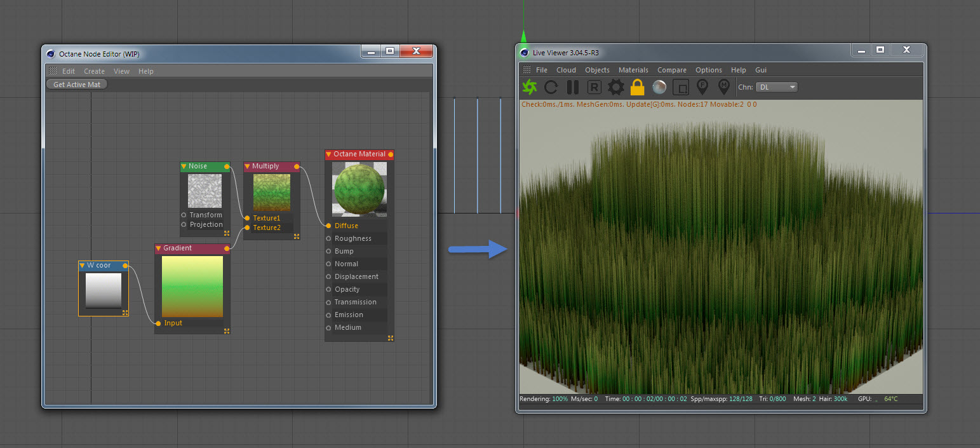The width and height of the screenshot is (980, 448).
Task: Pause rendering in Live Viewer
Action: 573,87
